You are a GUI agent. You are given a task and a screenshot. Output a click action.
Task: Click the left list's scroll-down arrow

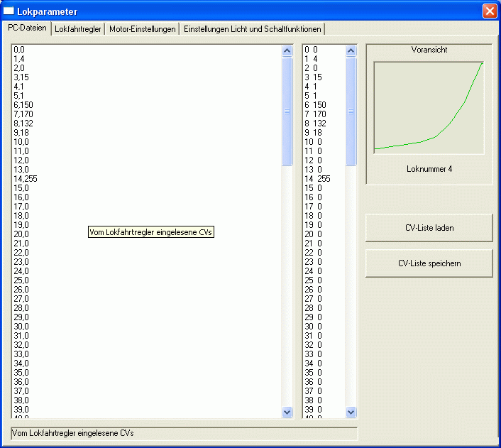coord(287,412)
